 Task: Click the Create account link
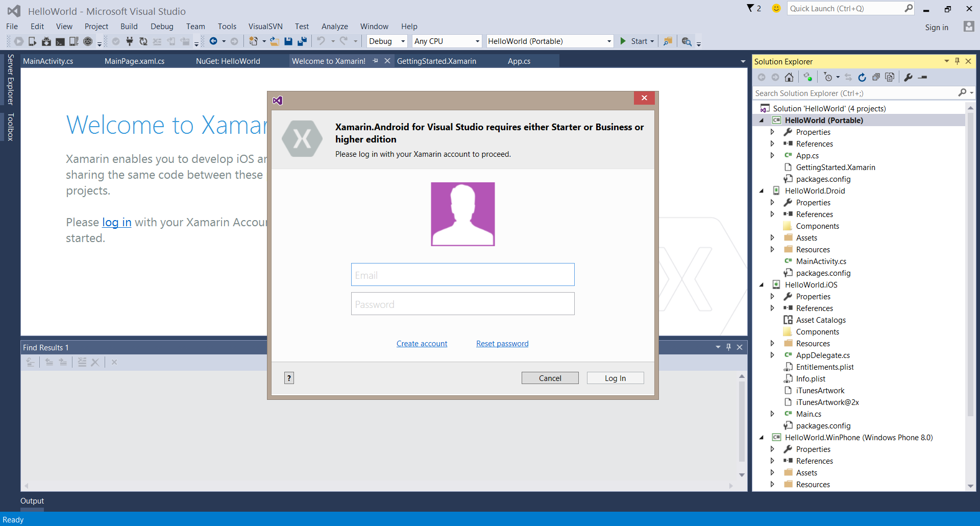pyautogui.click(x=422, y=344)
